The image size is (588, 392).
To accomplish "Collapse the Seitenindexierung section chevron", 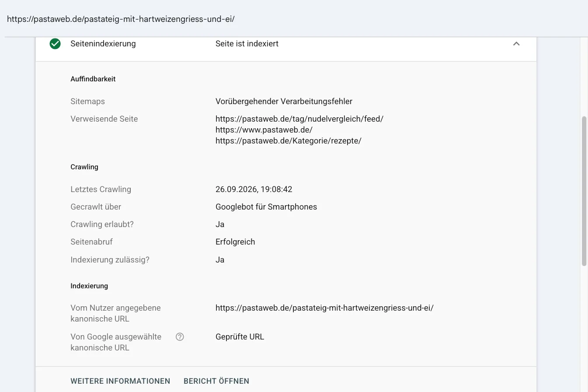I will [516, 44].
